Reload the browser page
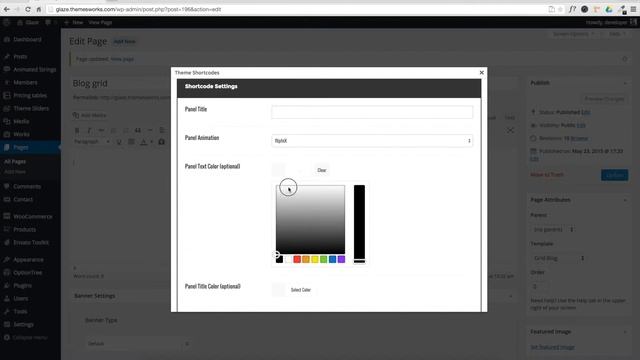This screenshot has height=360, width=640. pos(28,9)
